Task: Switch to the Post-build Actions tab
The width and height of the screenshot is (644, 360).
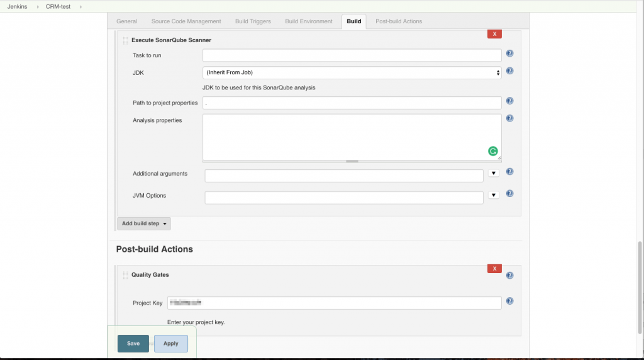Action: (399, 21)
